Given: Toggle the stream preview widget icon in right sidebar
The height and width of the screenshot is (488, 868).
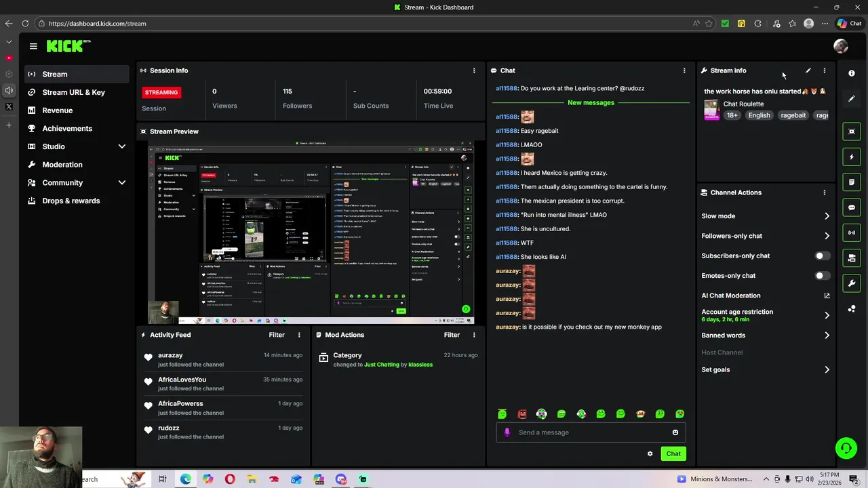Looking at the screenshot, I should coord(852,131).
